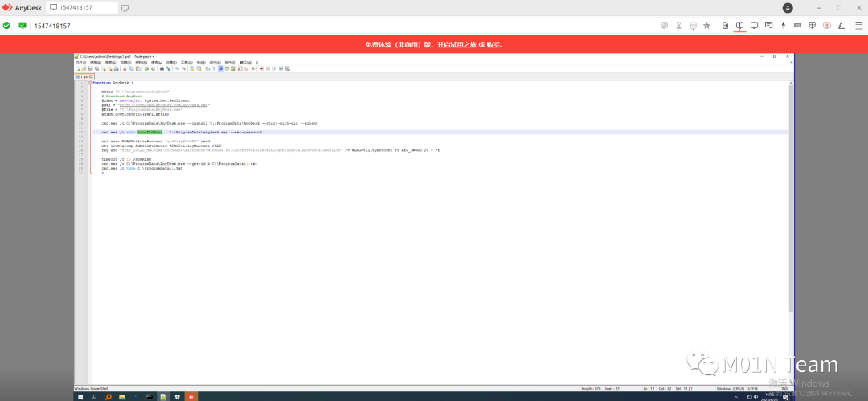Click the Print icon in Notepad++ toolbar
The width and height of the screenshot is (868, 401).
coord(117,68)
